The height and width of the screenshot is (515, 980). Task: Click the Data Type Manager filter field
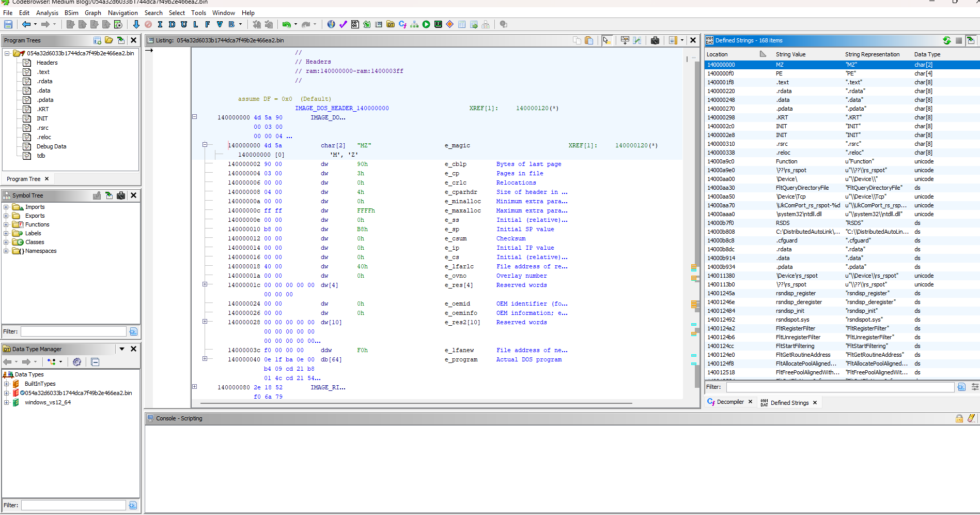point(73,505)
